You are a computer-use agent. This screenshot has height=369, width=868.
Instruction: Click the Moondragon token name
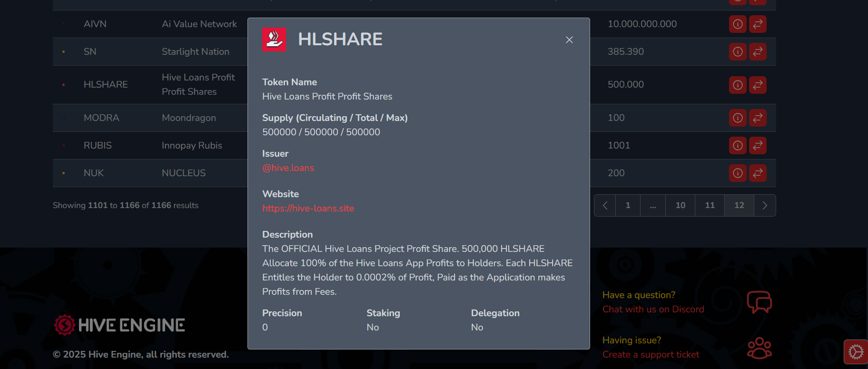[x=189, y=118]
